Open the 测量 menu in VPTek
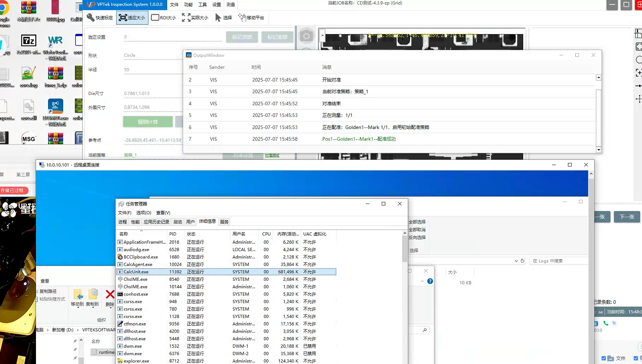 click(231, 5)
